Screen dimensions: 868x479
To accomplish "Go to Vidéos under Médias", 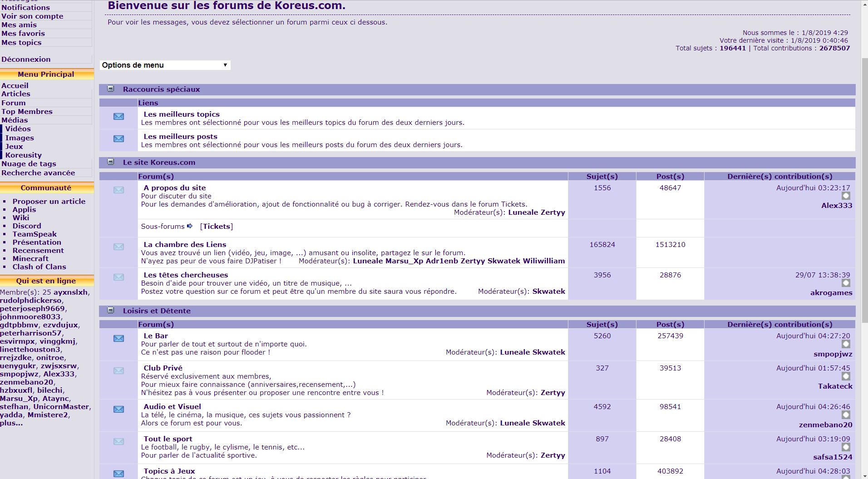I will tap(18, 128).
